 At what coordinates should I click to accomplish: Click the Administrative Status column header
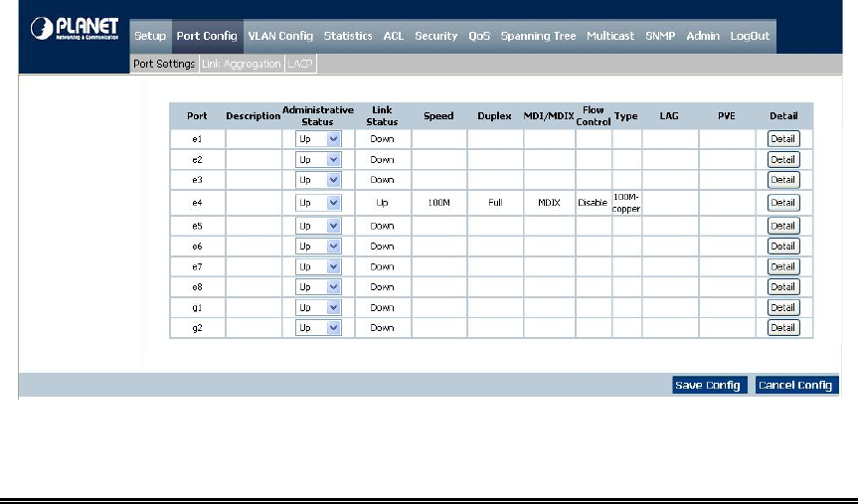click(x=318, y=116)
